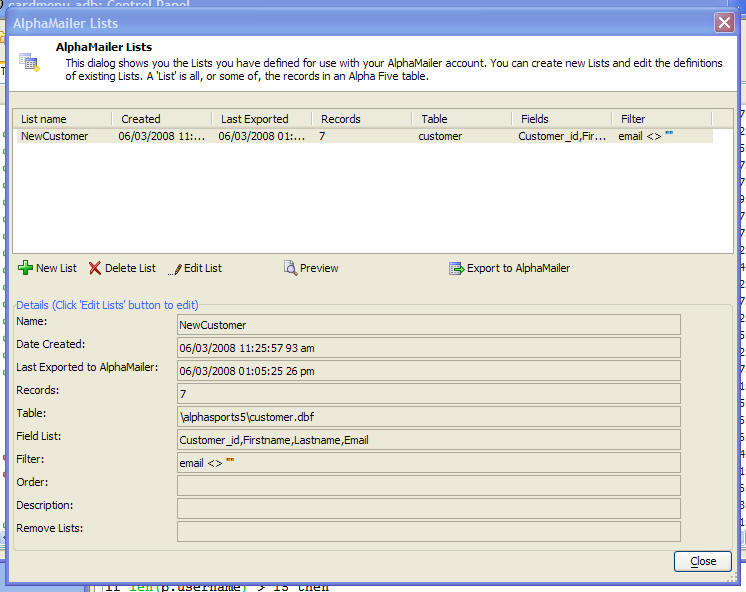This screenshot has width=746, height=592.
Task: Close AlphaMailer Lists window with X
Action: click(x=724, y=22)
